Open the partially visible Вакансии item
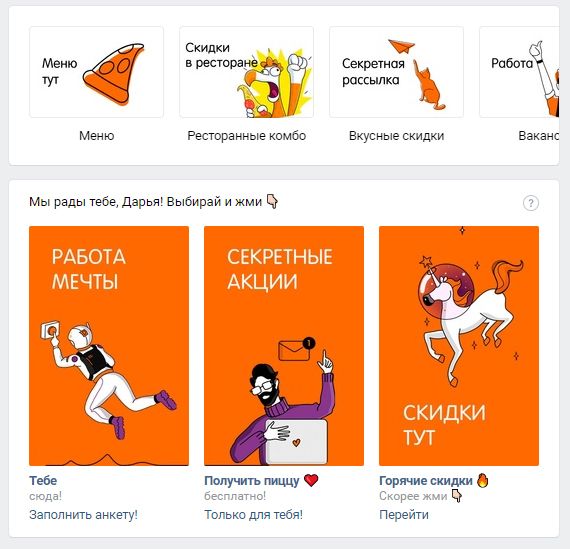Viewport: 570px width, 549px height. point(538,136)
